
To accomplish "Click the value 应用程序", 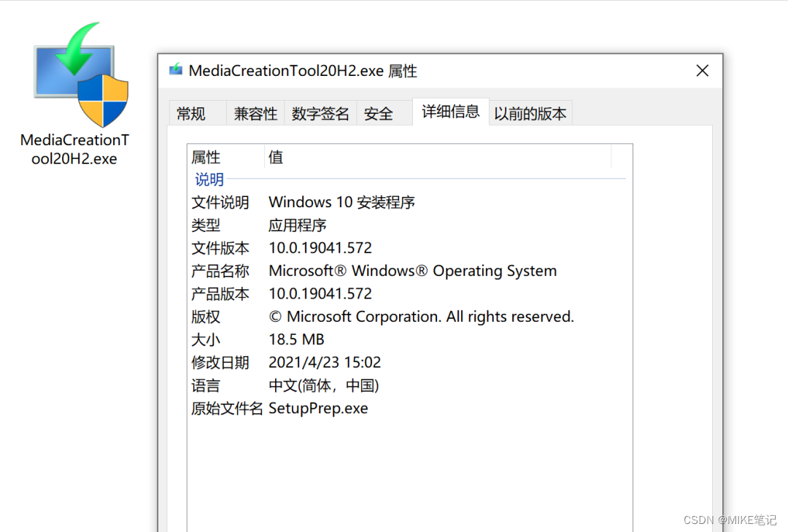I will point(298,225).
